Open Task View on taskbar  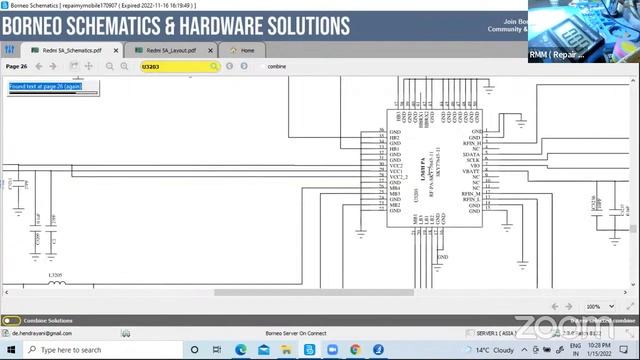pos(217,350)
